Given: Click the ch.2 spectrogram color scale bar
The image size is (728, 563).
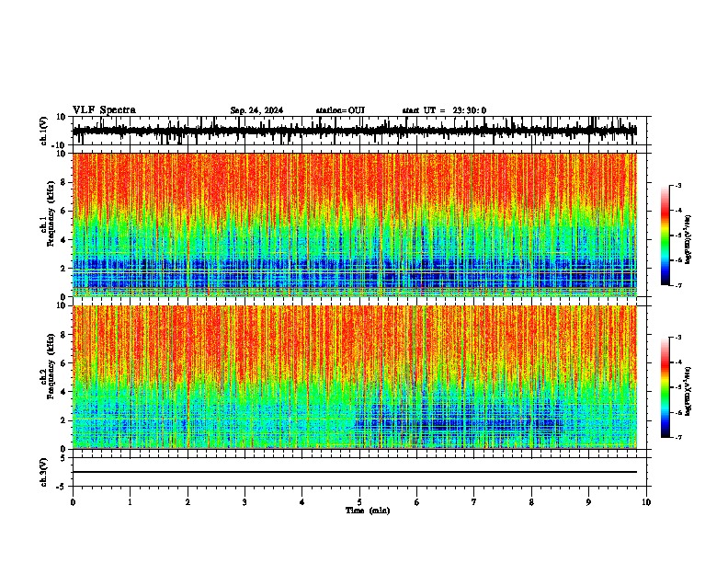Looking at the screenshot, I should pos(665,387).
